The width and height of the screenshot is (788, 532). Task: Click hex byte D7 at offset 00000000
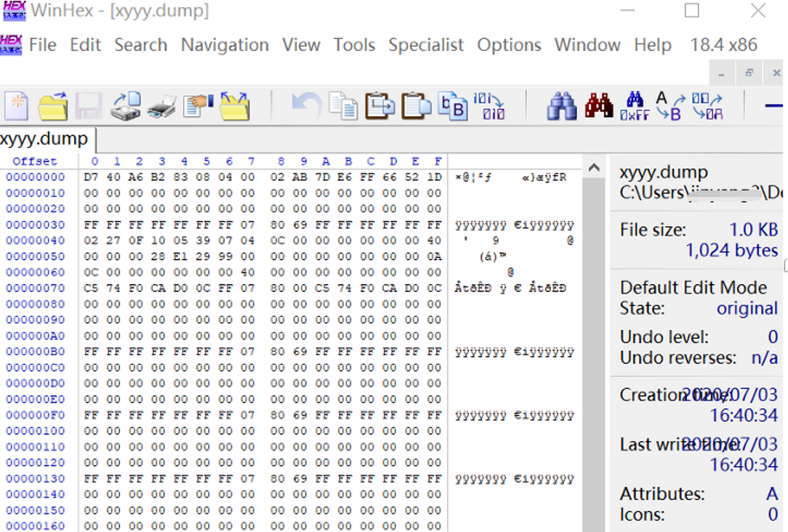91,177
